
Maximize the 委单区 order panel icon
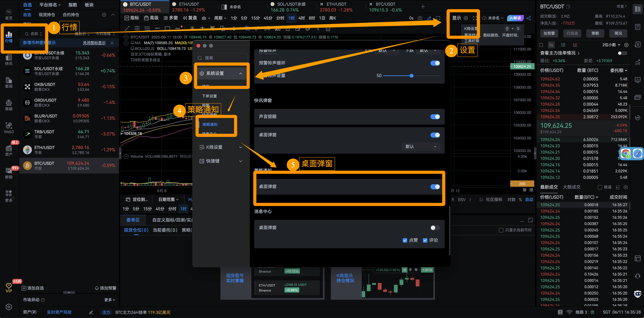530,220
